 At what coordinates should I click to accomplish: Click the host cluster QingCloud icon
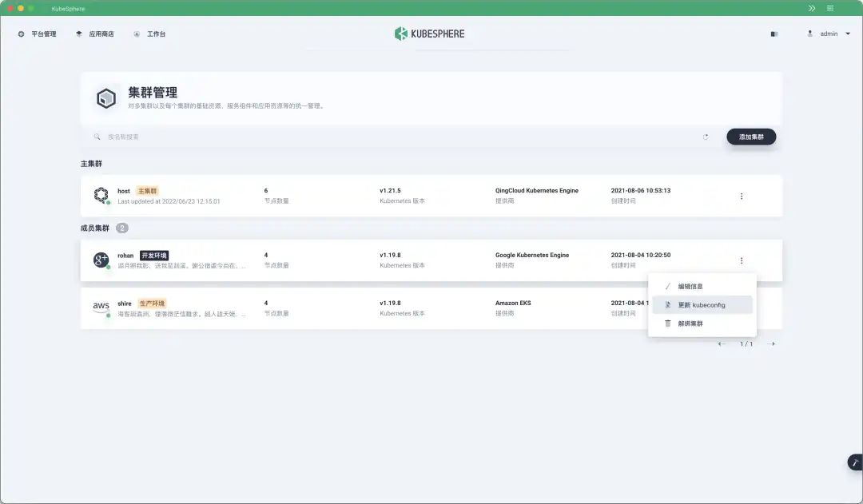101,196
